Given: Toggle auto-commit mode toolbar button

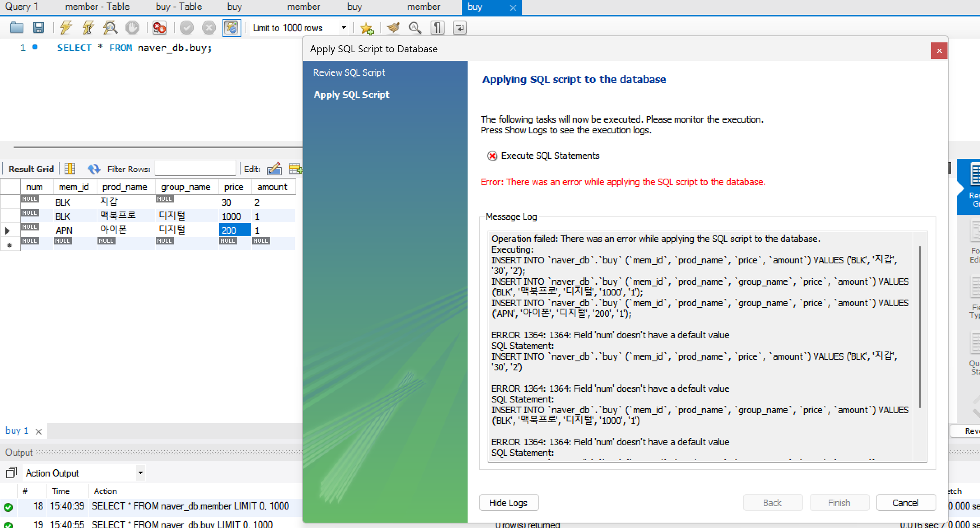Looking at the screenshot, I should (x=232, y=28).
